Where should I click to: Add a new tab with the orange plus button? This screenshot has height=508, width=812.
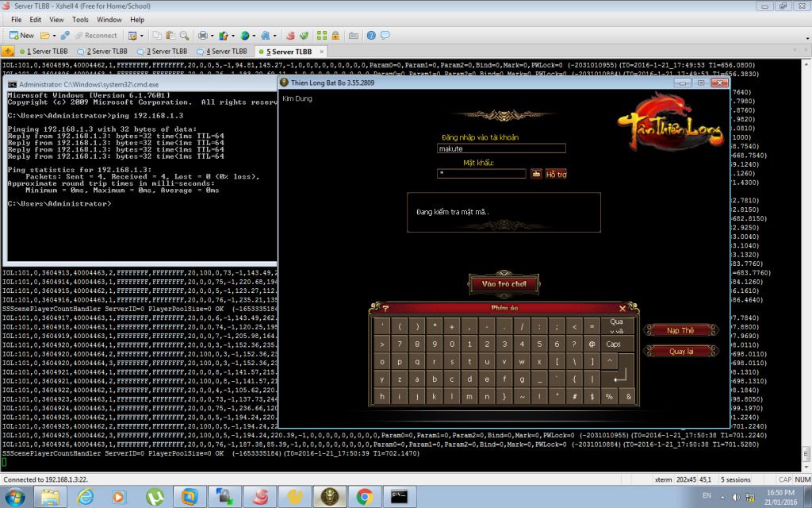coord(8,51)
